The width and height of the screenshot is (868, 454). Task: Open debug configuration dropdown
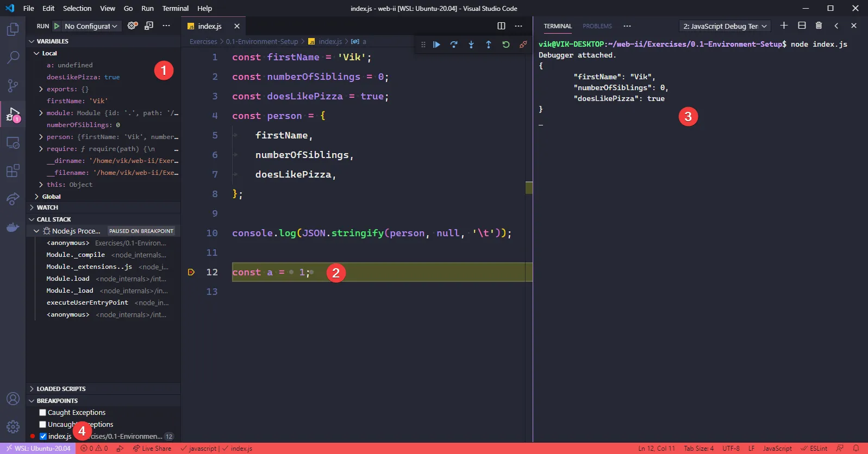(91, 26)
